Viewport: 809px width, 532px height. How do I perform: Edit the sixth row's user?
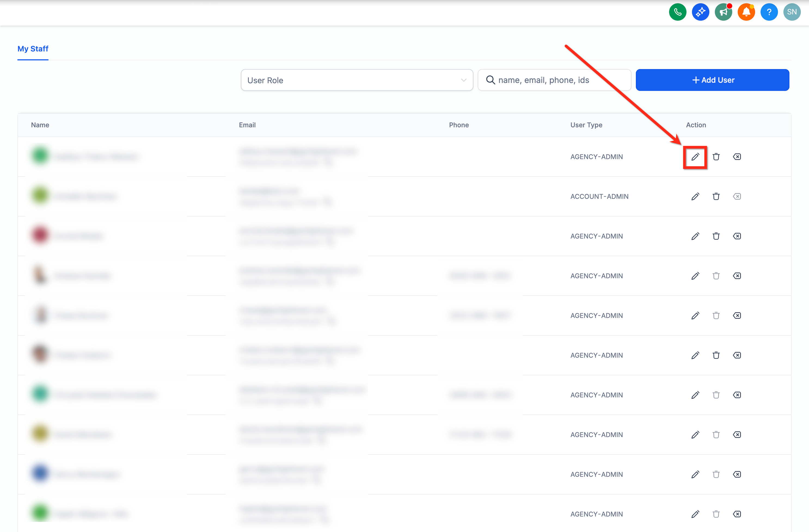pos(695,356)
